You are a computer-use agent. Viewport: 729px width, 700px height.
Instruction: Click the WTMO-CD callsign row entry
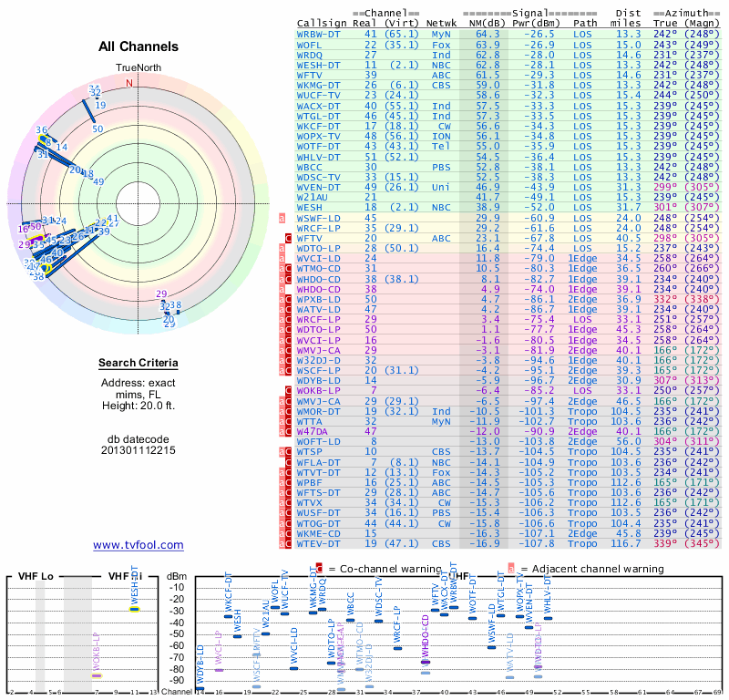point(318,268)
